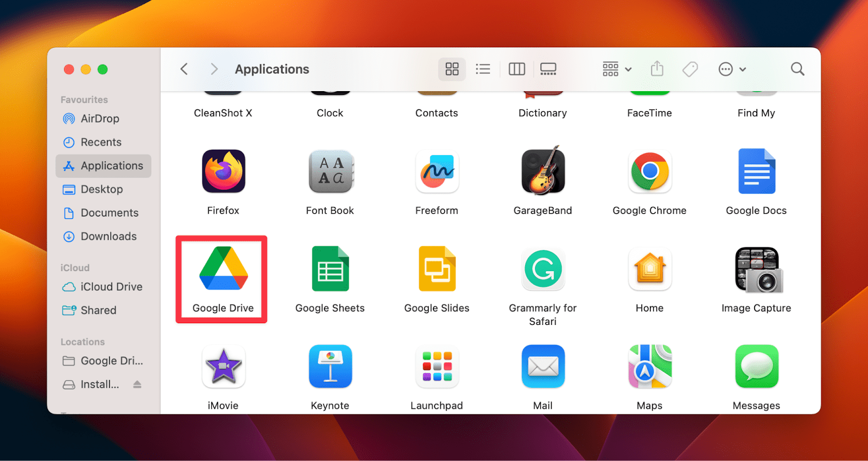Click the Share toolbar icon
The width and height of the screenshot is (868, 461).
657,68
